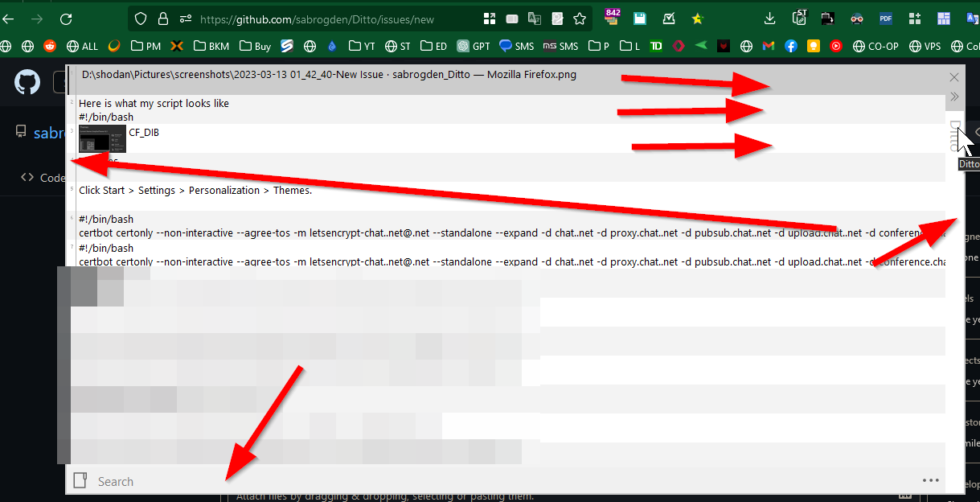Open the Reddit bookmark icon
The image size is (980, 502).
pos(49,46)
